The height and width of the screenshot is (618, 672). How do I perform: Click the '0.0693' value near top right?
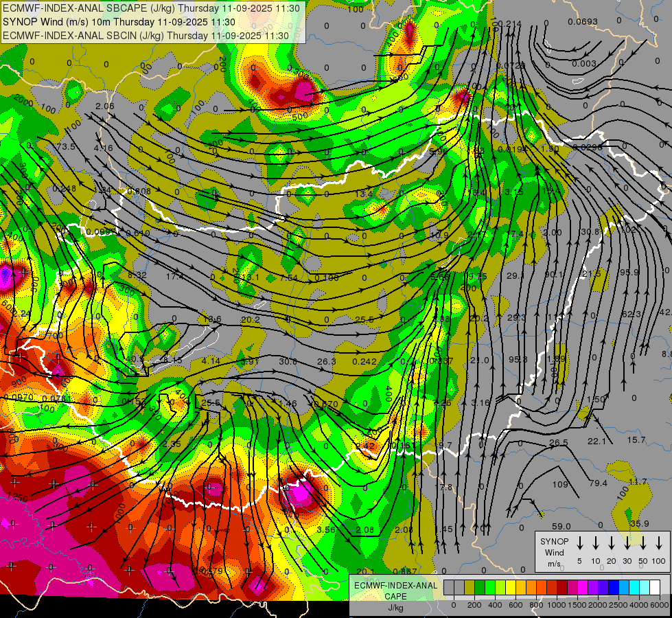(x=583, y=22)
